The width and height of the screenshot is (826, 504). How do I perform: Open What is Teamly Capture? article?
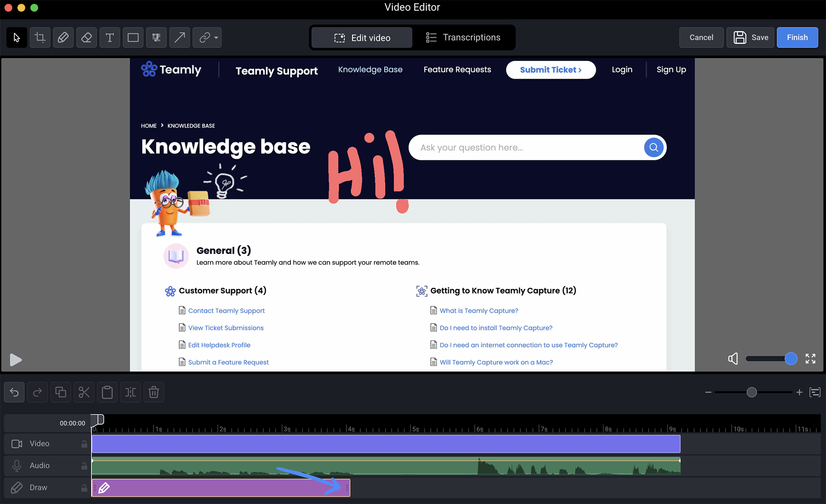tap(479, 311)
